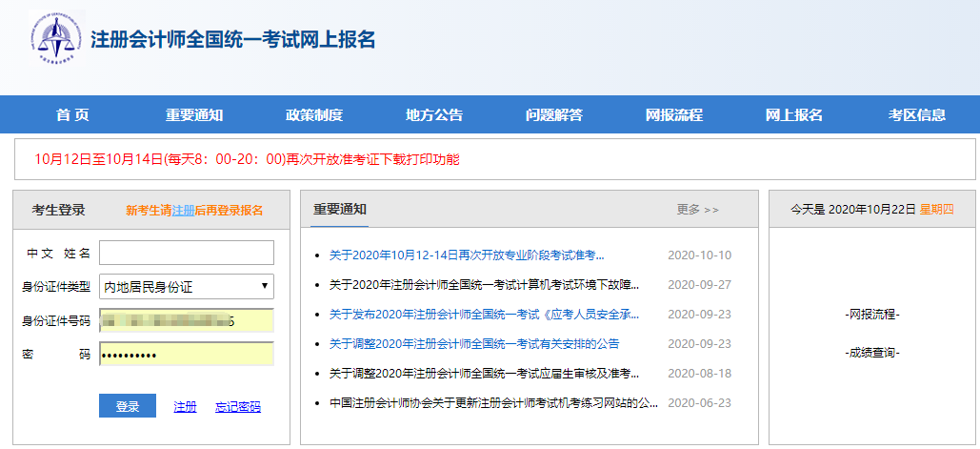Screen dimensions: 980x449
Task: Open the 首页 home menu item
Action: [72, 115]
